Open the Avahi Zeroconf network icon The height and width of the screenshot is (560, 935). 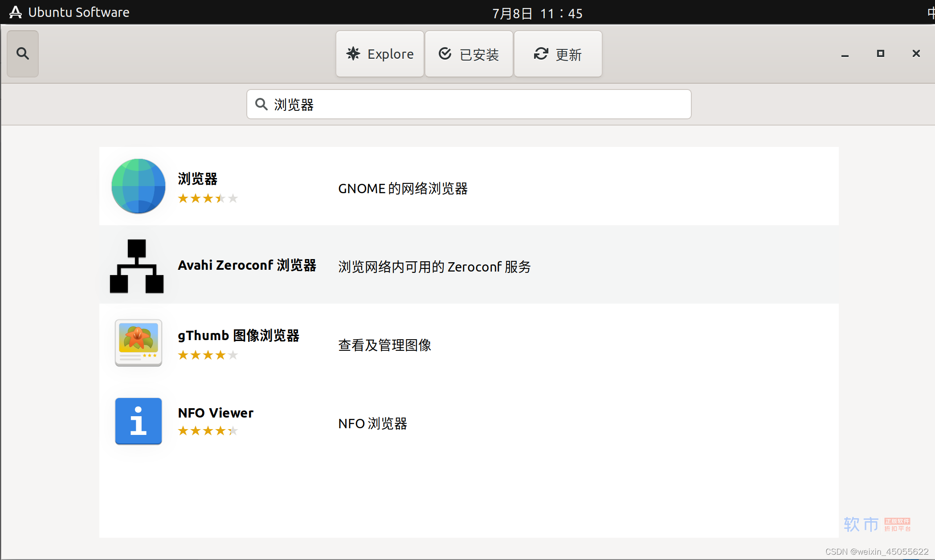pyautogui.click(x=137, y=266)
